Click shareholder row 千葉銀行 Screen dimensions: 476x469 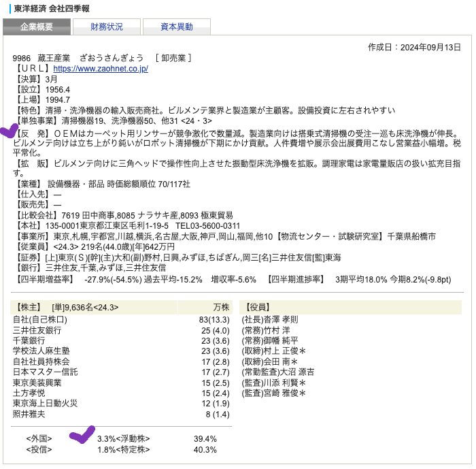(121, 341)
